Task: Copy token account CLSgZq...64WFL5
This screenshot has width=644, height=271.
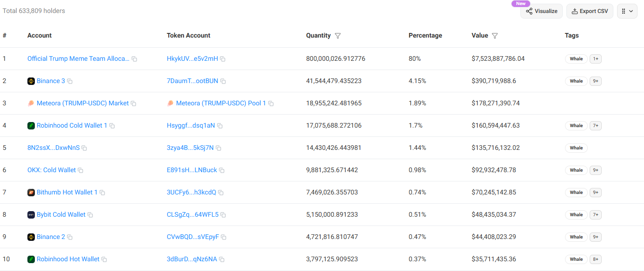Action: point(223,215)
